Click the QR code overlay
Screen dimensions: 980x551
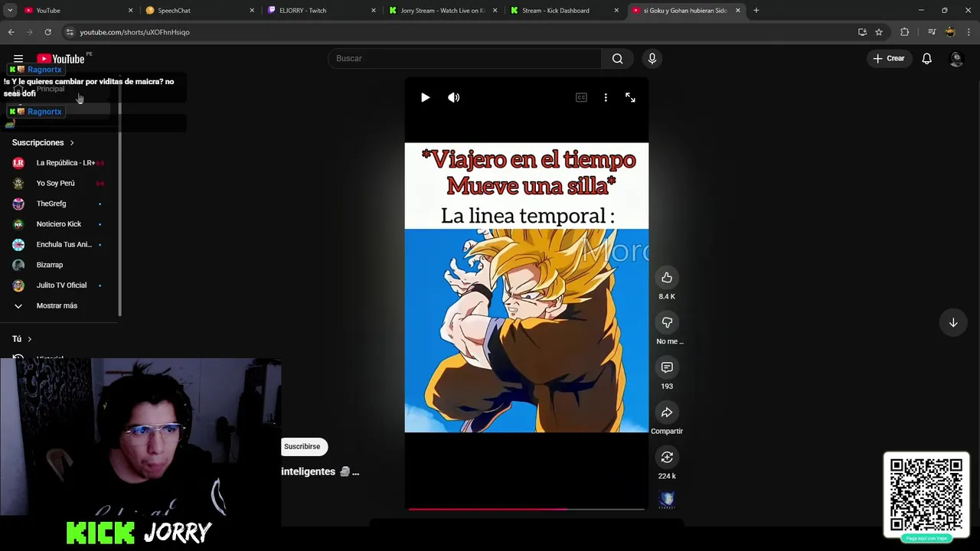tap(926, 496)
